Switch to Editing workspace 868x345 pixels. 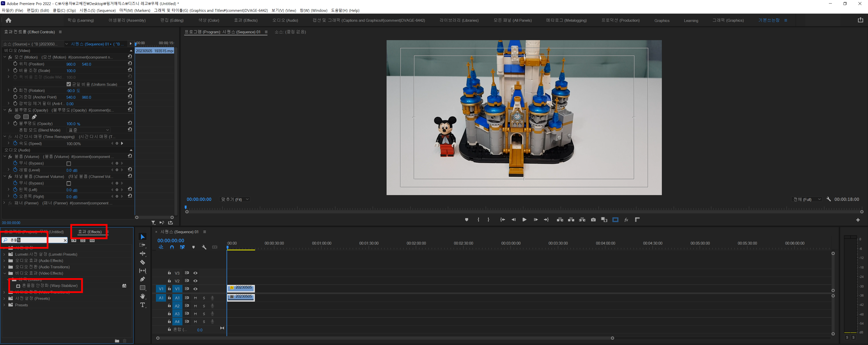pos(172,20)
